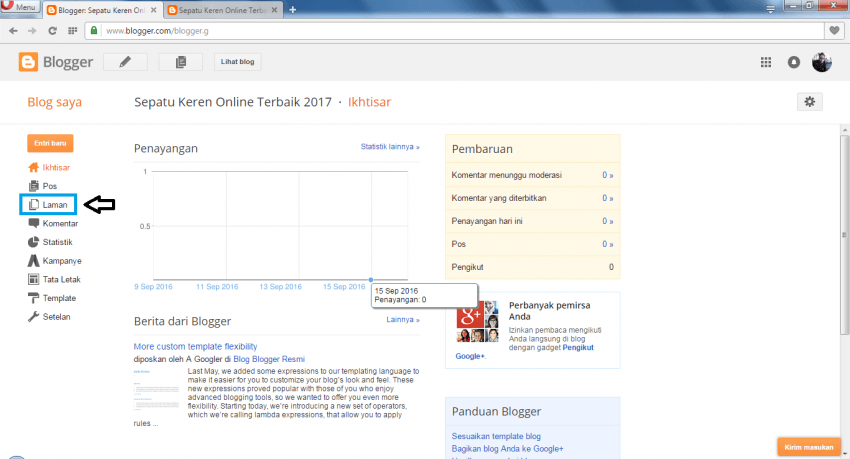Open the Google apps grid icon
Image resolution: width=850 pixels, height=459 pixels.
click(x=765, y=62)
